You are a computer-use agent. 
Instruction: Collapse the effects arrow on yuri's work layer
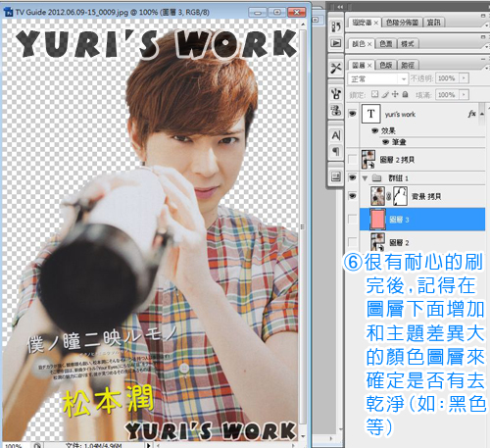click(x=482, y=114)
